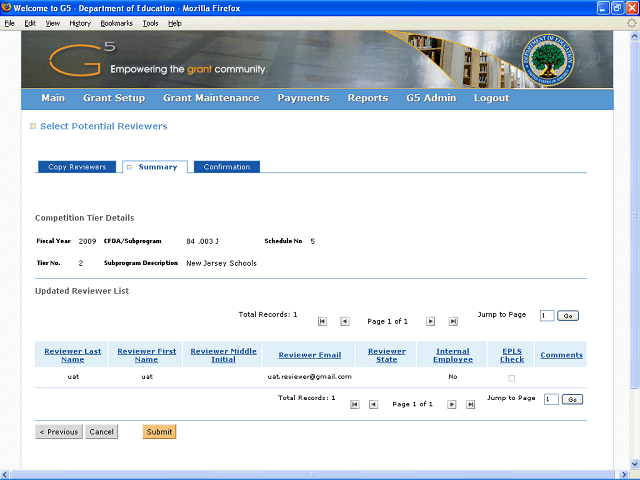The image size is (640, 480).
Task: Click previous-page arrow in upper pagination
Action: (x=344, y=322)
